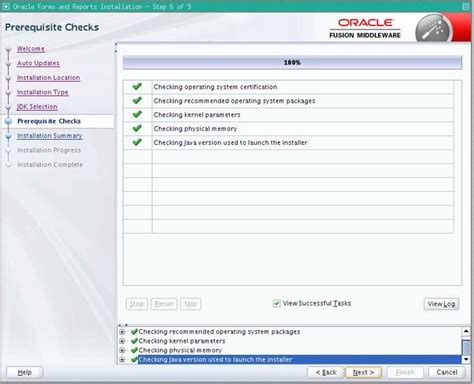Select the table row 'Checking Java version used to launch the installer'
Screen dimensions: 474x384
[288, 143]
